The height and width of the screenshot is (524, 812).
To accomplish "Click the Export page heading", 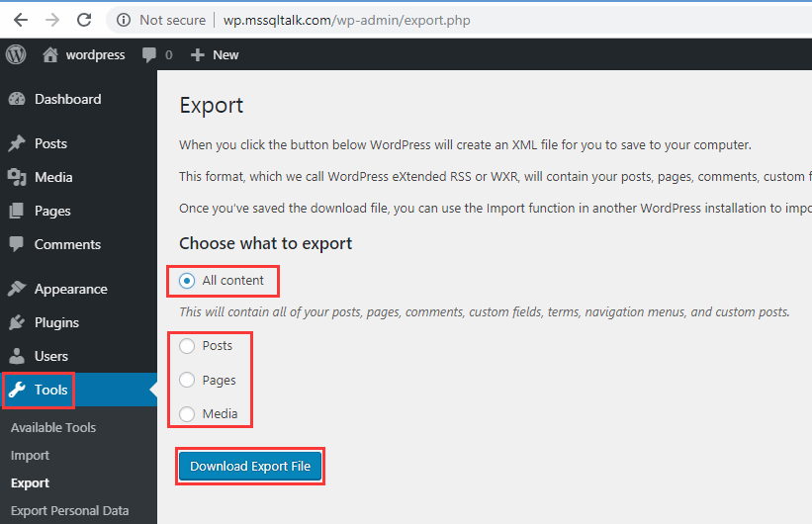I will [212, 105].
